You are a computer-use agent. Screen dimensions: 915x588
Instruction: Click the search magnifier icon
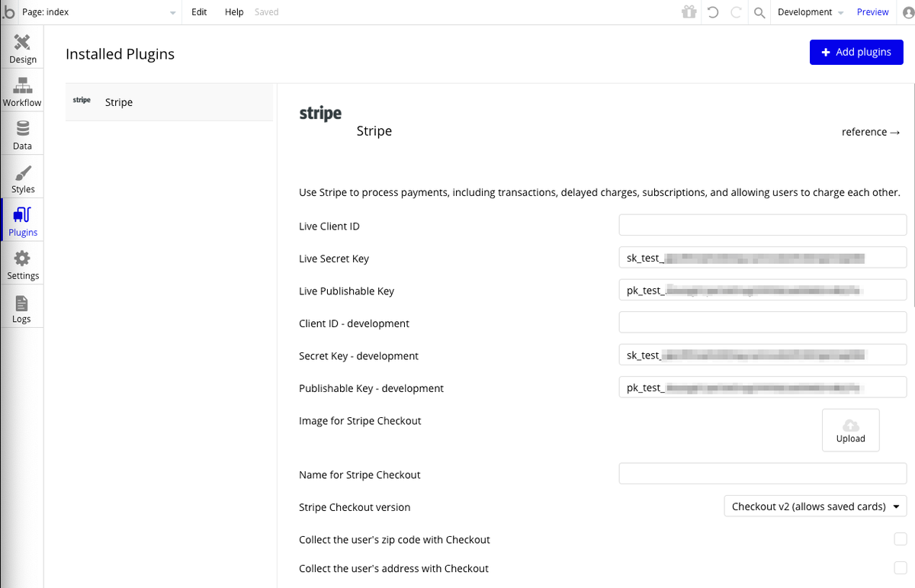(x=759, y=12)
